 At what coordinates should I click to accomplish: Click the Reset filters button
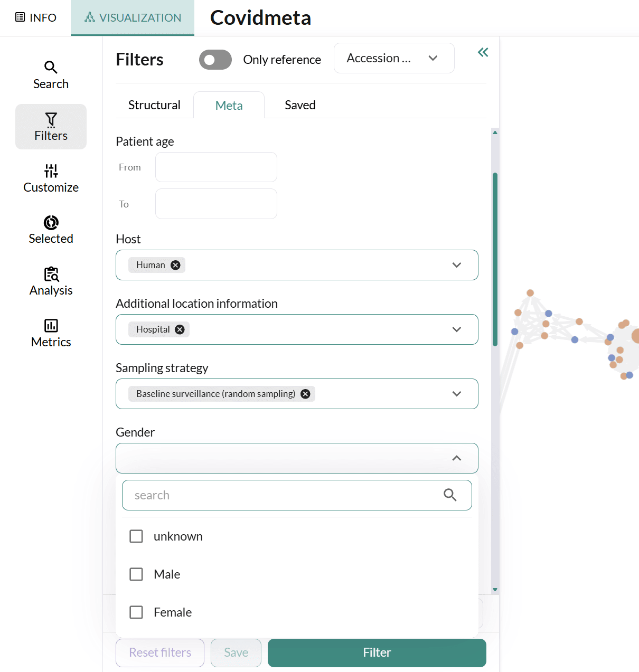[159, 652]
